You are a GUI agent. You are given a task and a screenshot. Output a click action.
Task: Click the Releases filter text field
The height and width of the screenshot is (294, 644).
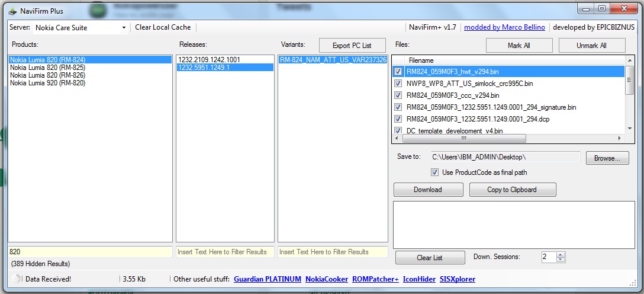pos(225,252)
